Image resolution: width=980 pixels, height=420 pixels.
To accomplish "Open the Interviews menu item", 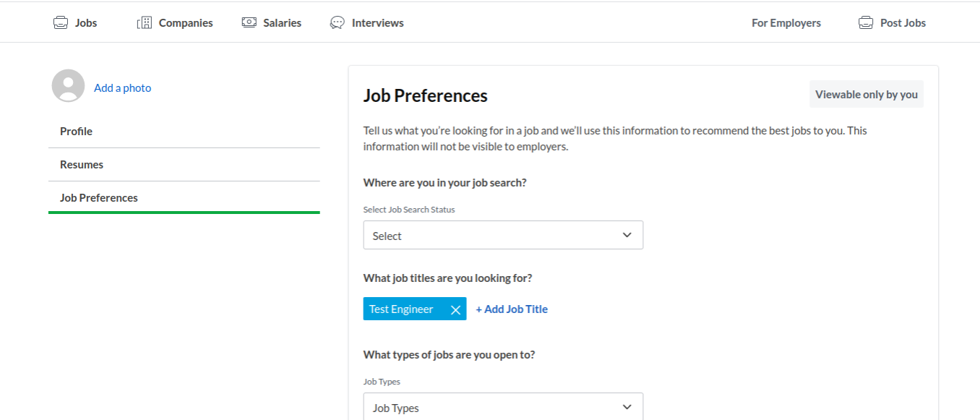I will tap(377, 23).
